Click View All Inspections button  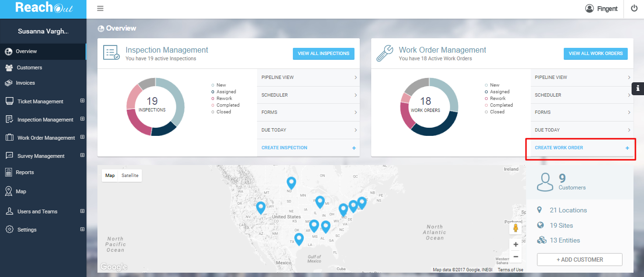pos(323,54)
